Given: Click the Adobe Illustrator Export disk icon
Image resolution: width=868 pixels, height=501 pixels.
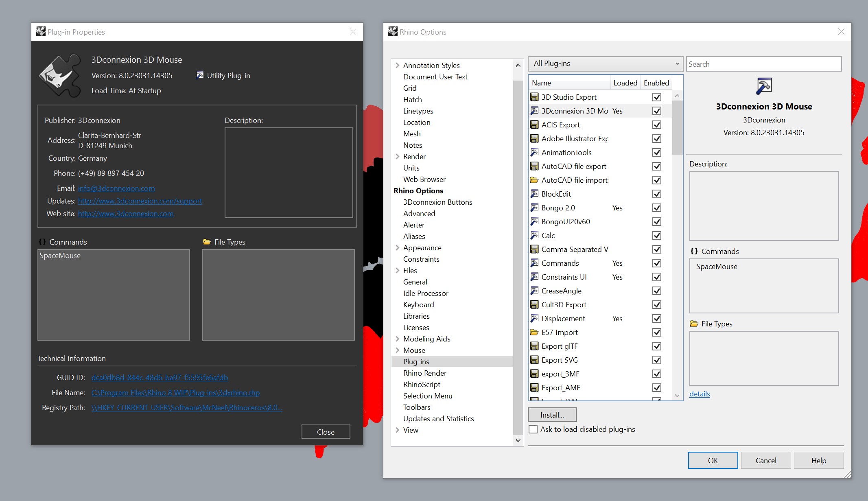Looking at the screenshot, I should coord(534,138).
